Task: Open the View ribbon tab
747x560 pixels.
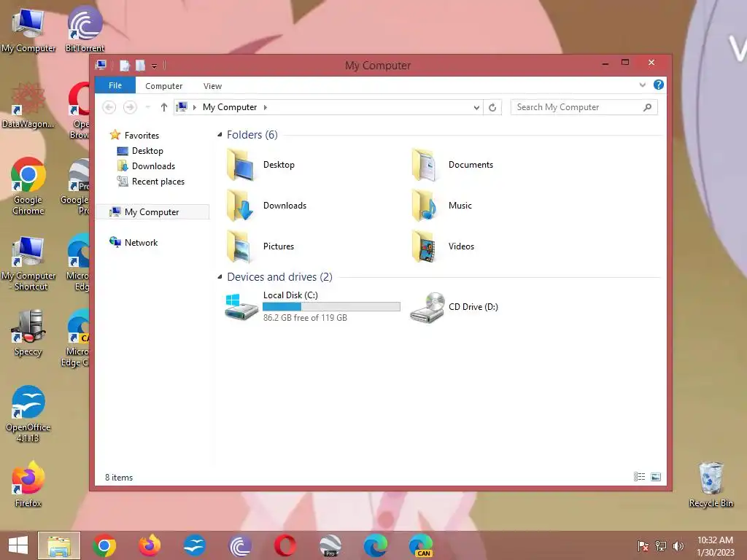Action: click(212, 86)
